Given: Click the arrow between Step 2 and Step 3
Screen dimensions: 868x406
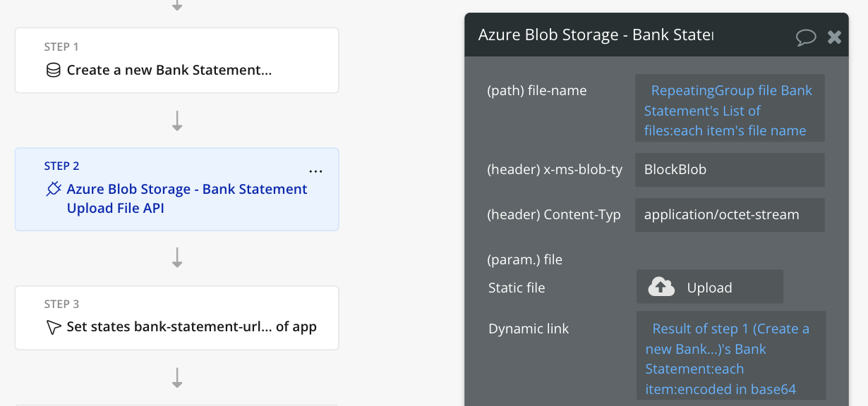Looking at the screenshot, I should (x=177, y=258).
